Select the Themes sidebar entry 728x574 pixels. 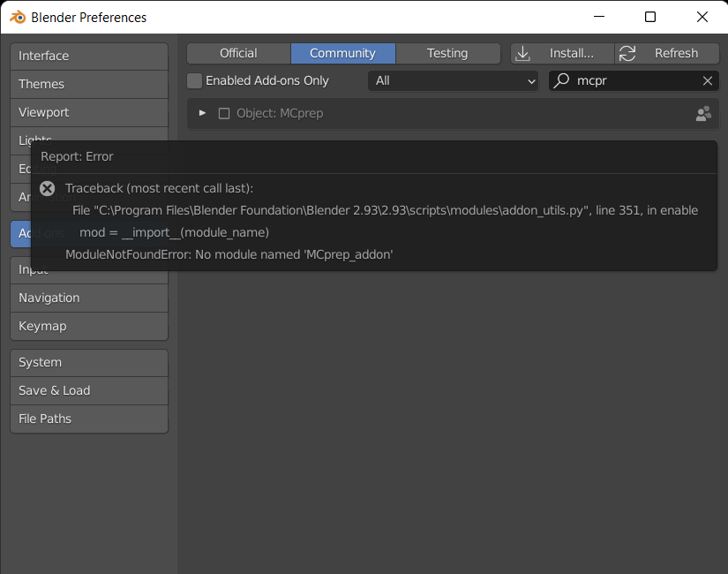pos(88,84)
